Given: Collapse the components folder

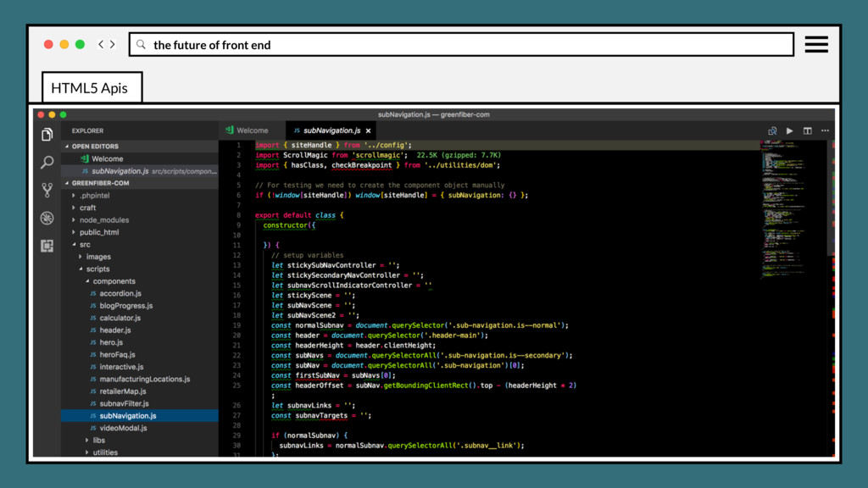Looking at the screenshot, I should pyautogui.click(x=114, y=281).
